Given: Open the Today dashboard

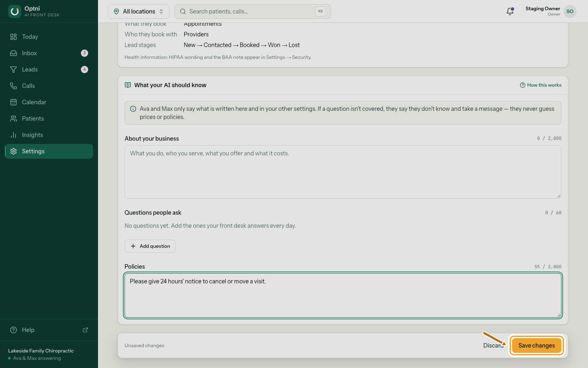Looking at the screenshot, I should (x=49, y=37).
